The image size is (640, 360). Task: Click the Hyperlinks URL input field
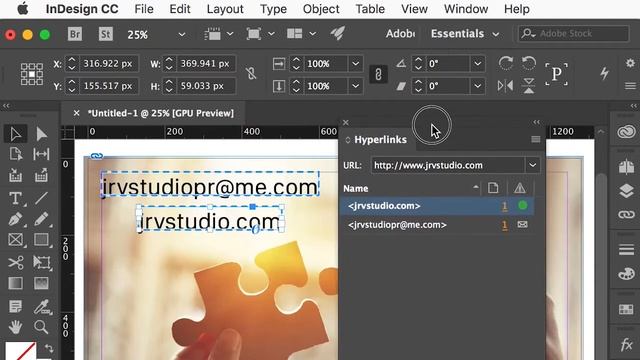[448, 165]
